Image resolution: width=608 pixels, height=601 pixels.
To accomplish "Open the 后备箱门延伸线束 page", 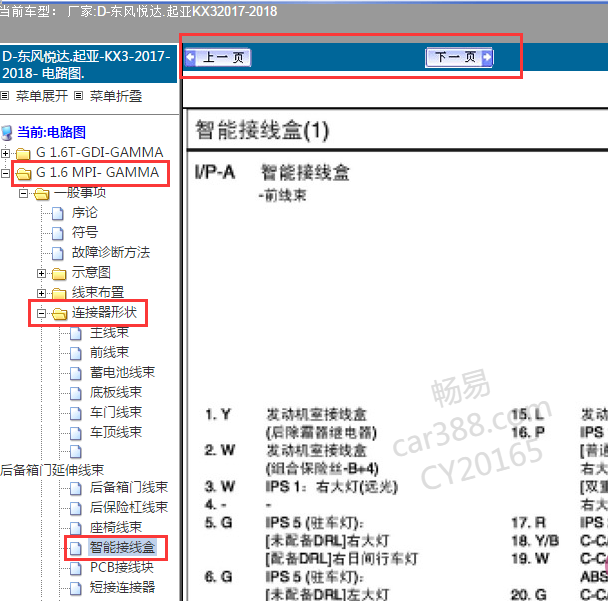I will (52, 470).
